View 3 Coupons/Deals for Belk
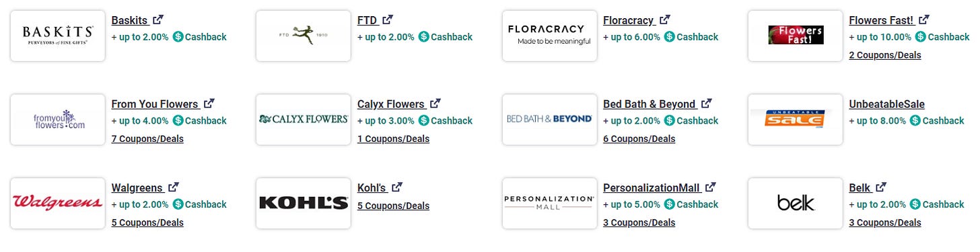Image resolution: width=980 pixels, height=252 pixels. pos(885,222)
